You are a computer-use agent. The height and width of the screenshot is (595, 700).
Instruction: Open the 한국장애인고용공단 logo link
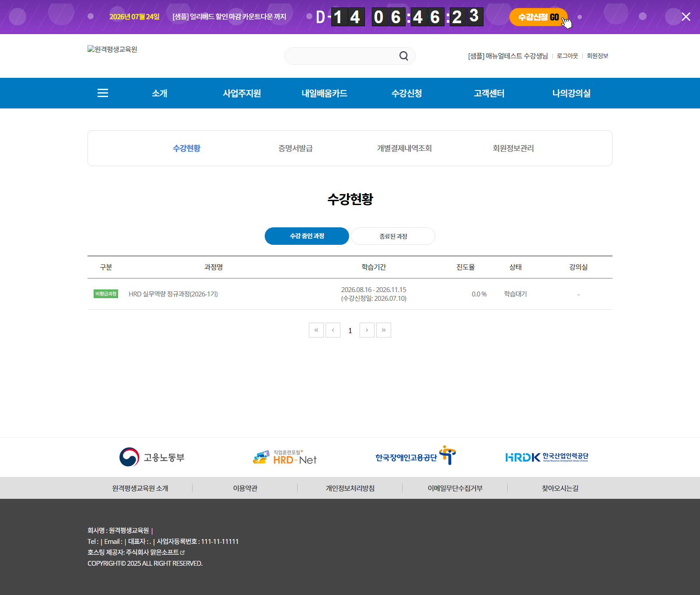point(416,456)
